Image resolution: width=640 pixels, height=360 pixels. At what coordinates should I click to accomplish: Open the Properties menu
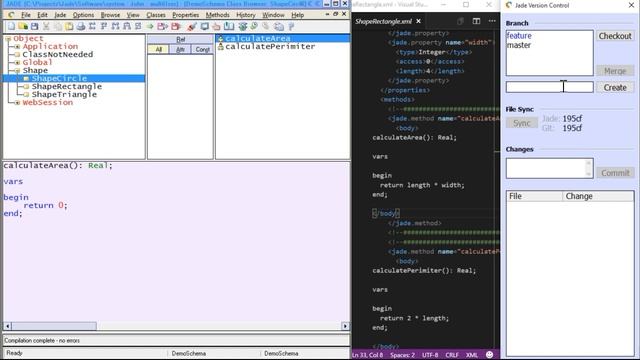click(x=185, y=15)
